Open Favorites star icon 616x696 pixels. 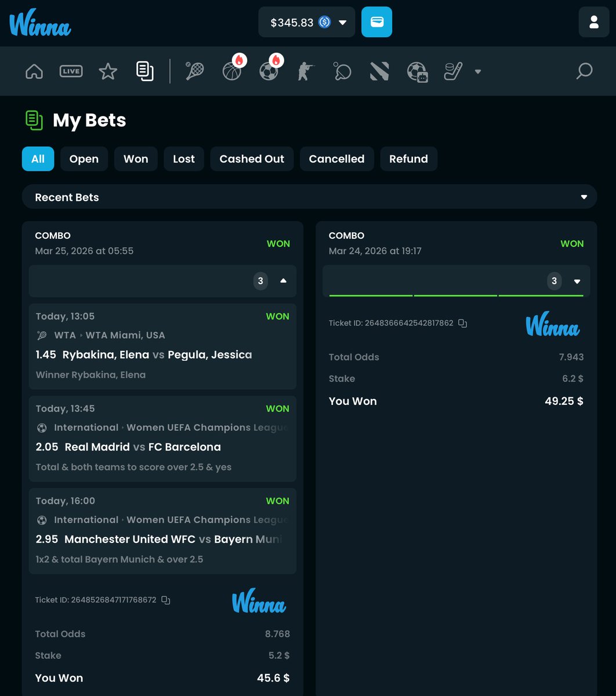point(108,71)
